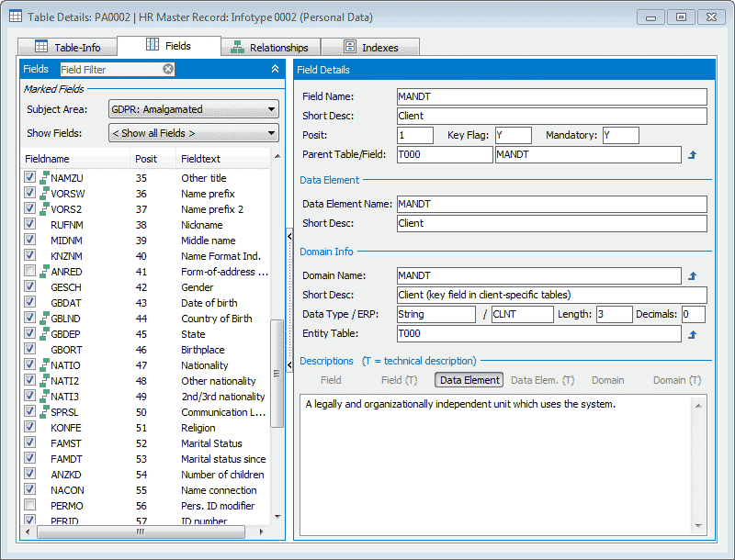
Task: Click the fields list scroll-down arrow
Action: [277, 517]
